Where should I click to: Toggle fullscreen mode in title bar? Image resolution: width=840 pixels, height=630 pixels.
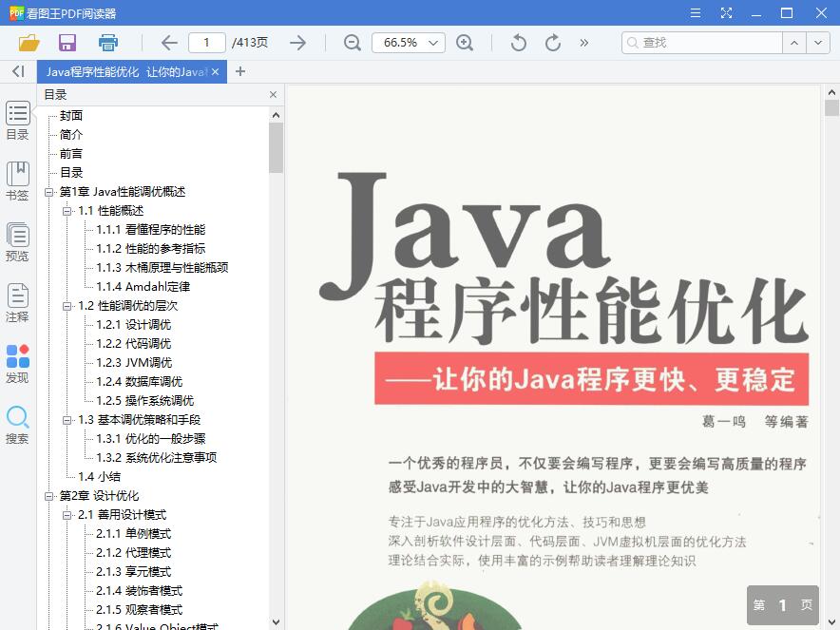(726, 13)
